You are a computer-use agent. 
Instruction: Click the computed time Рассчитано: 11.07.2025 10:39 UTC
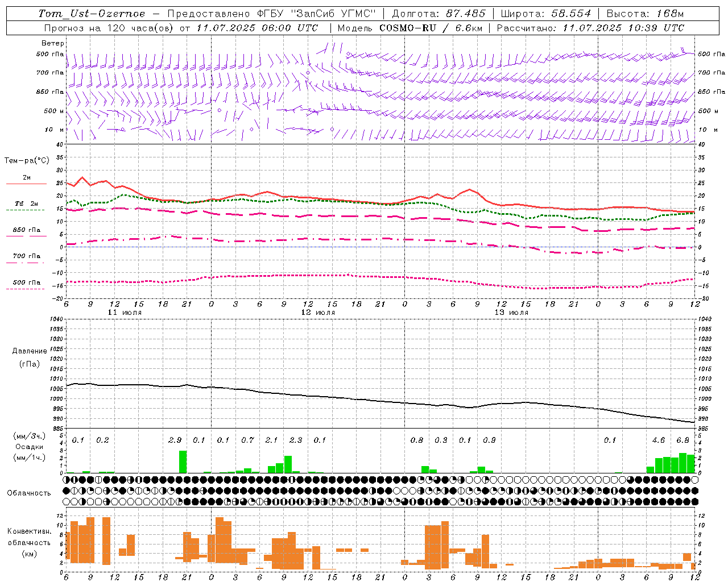590,28
